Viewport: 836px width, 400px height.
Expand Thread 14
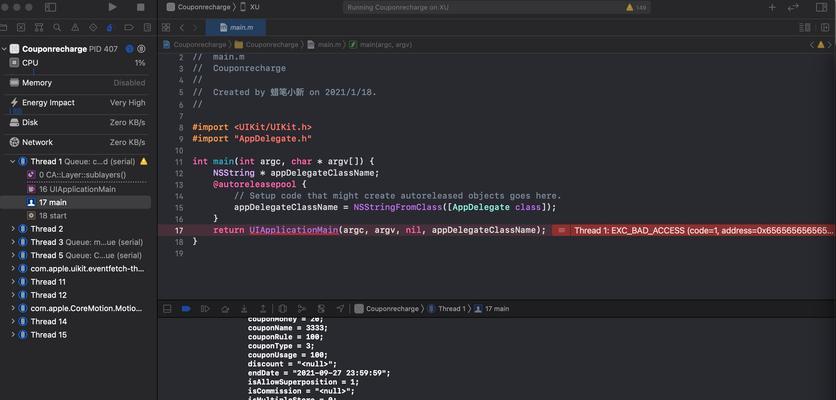tap(13, 322)
